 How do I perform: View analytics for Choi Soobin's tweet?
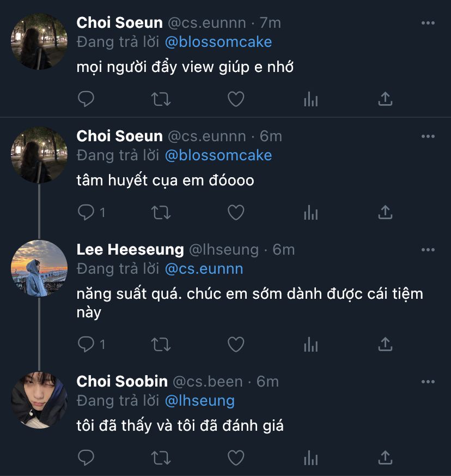pos(310,457)
